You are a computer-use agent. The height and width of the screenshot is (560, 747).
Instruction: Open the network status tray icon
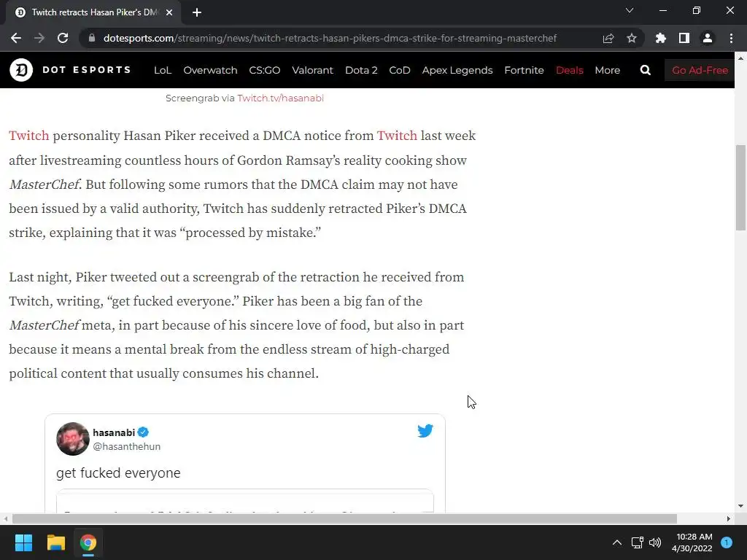[x=637, y=542]
